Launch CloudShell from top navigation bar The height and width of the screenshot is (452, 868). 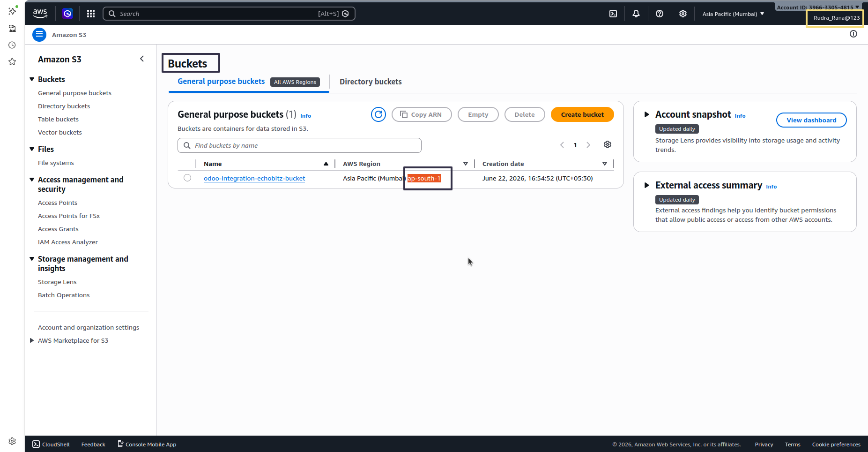pyautogui.click(x=613, y=14)
